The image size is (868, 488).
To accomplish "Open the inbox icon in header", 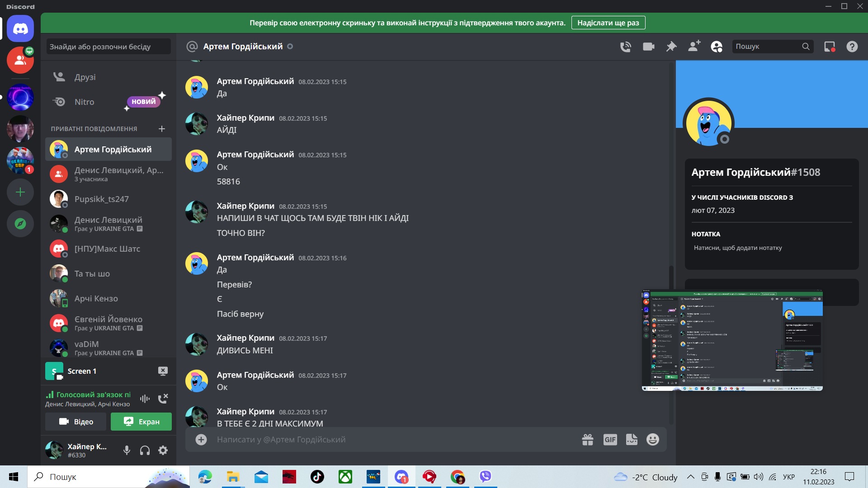I will (830, 47).
